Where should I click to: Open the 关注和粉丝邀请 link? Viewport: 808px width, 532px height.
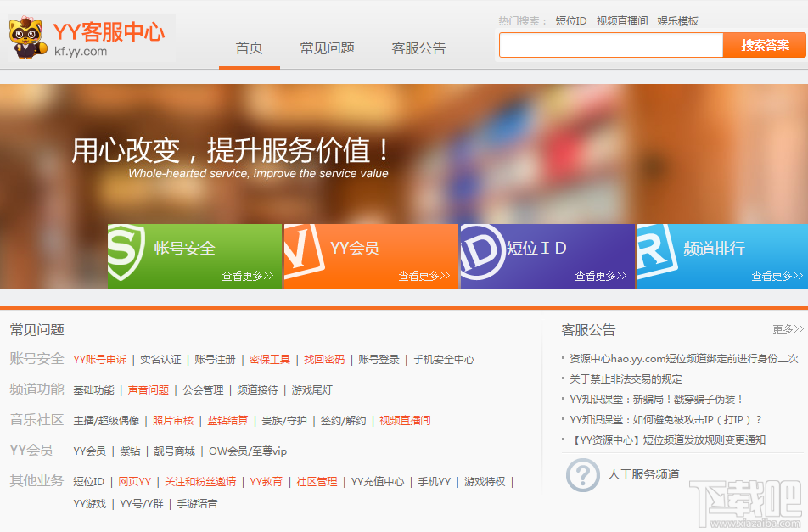pos(200,482)
